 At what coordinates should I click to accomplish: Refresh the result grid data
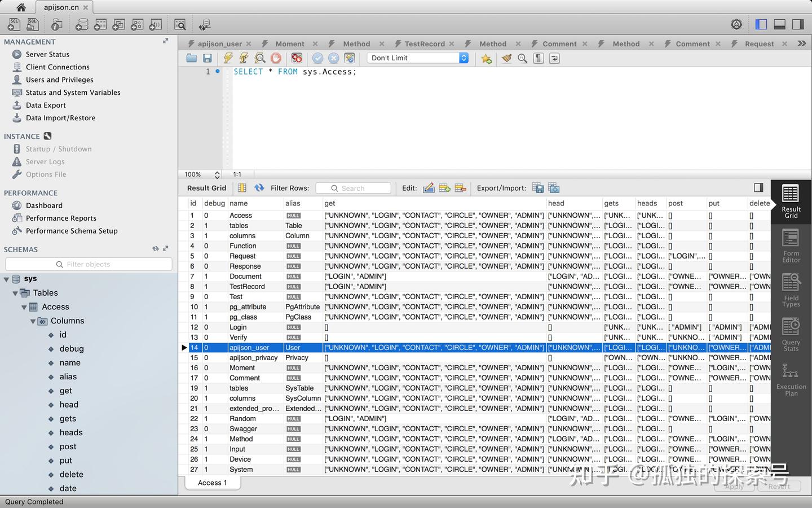point(259,188)
